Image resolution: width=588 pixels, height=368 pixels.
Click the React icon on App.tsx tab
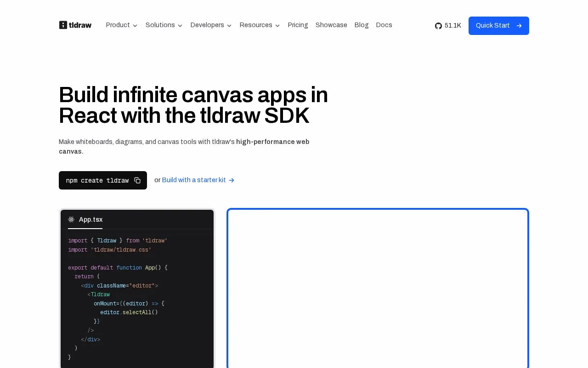point(71,219)
